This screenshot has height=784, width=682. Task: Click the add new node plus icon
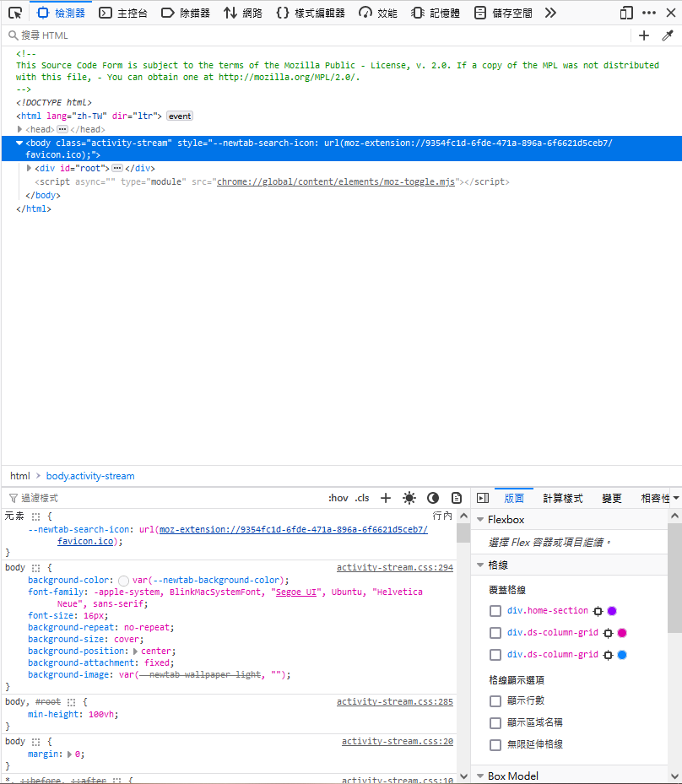644,35
